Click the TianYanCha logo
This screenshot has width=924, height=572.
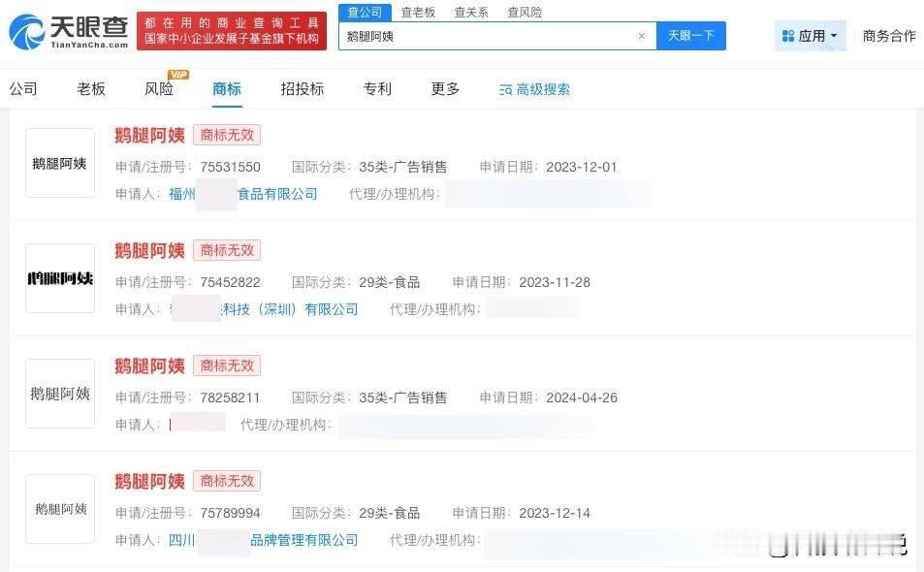(69, 31)
